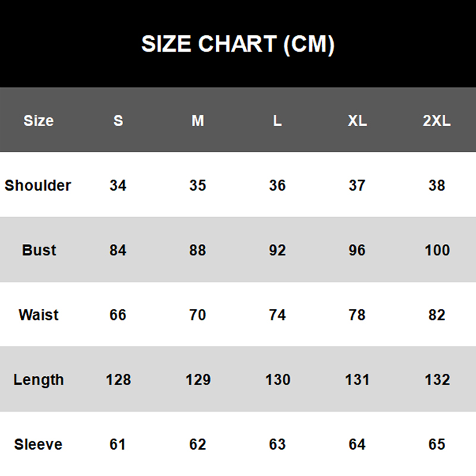Click Sleeve value 65 for size 2XL
This screenshot has width=476, height=476.
437,444
